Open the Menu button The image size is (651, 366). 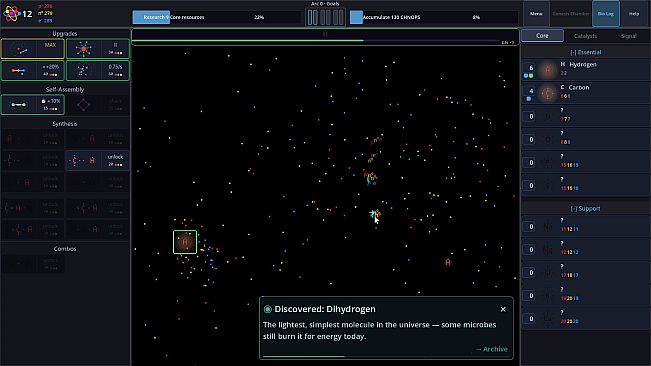[x=536, y=14]
